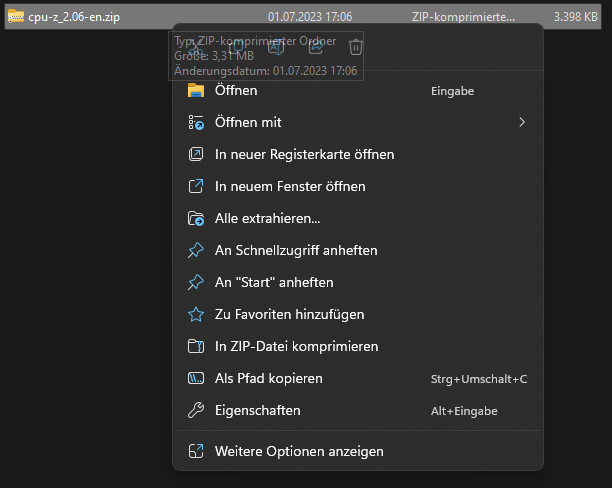This screenshot has height=488, width=612.
Task: Expand the Öffnen mit submenu chevron arrow
Action: pos(521,122)
